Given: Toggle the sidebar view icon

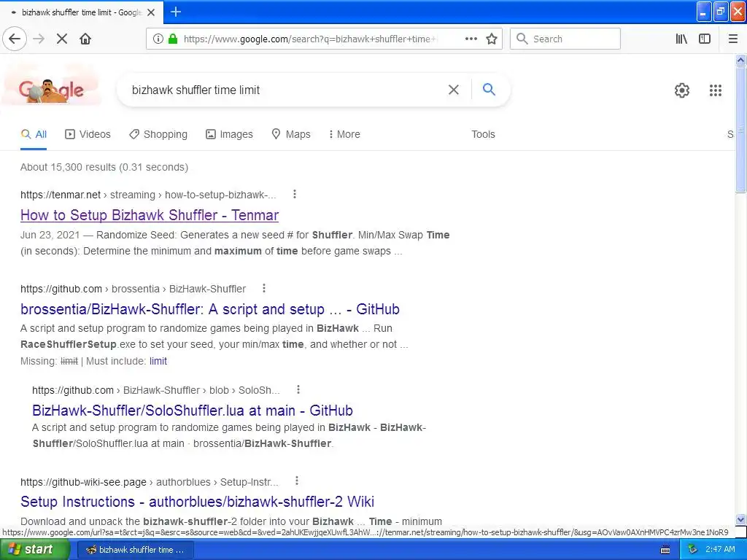Looking at the screenshot, I should (705, 39).
